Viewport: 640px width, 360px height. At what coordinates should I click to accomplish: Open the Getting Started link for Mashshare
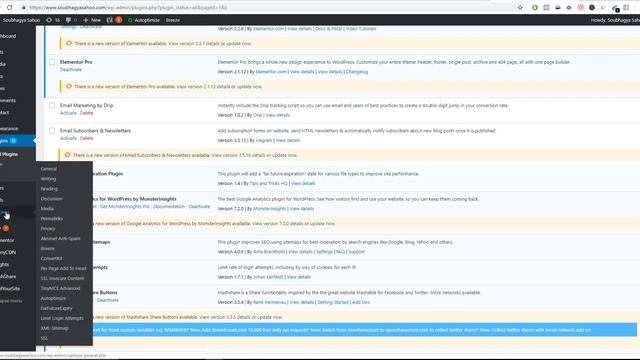(x=333, y=302)
